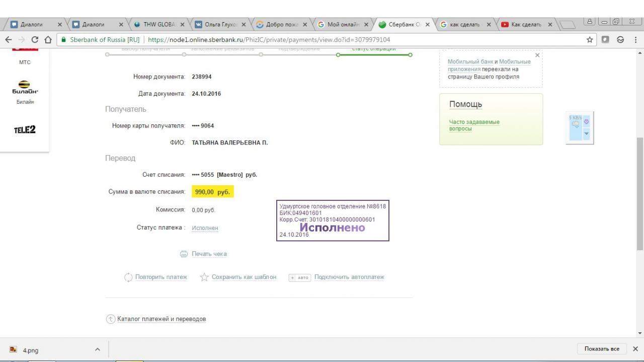
Task: Click the scrollbar down arrow
Action: (639, 333)
